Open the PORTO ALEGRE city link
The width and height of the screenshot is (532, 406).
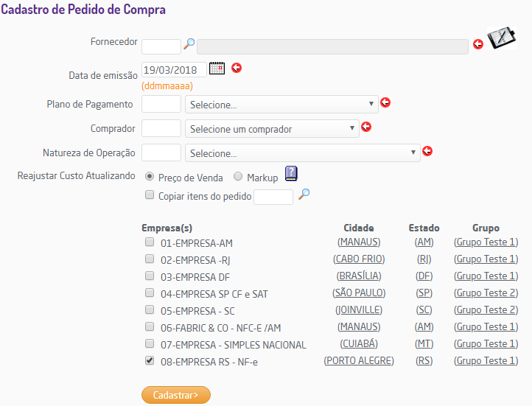click(x=359, y=360)
